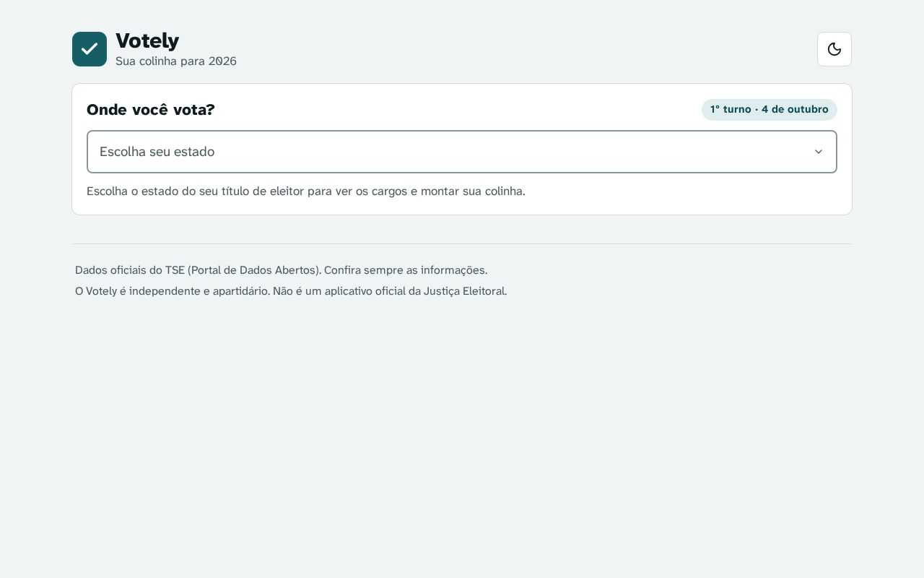Click the 'Onde você vota?' heading
Image resolution: width=924 pixels, height=578 pixels.
click(151, 110)
